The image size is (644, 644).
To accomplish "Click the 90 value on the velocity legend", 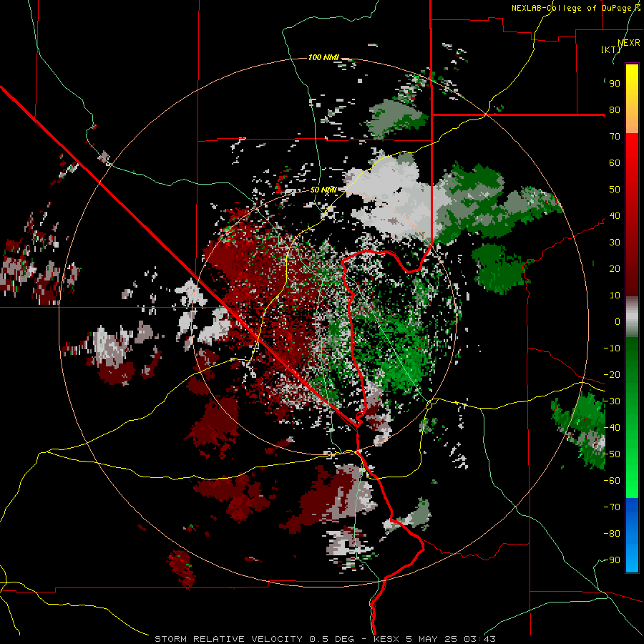I will click(615, 84).
